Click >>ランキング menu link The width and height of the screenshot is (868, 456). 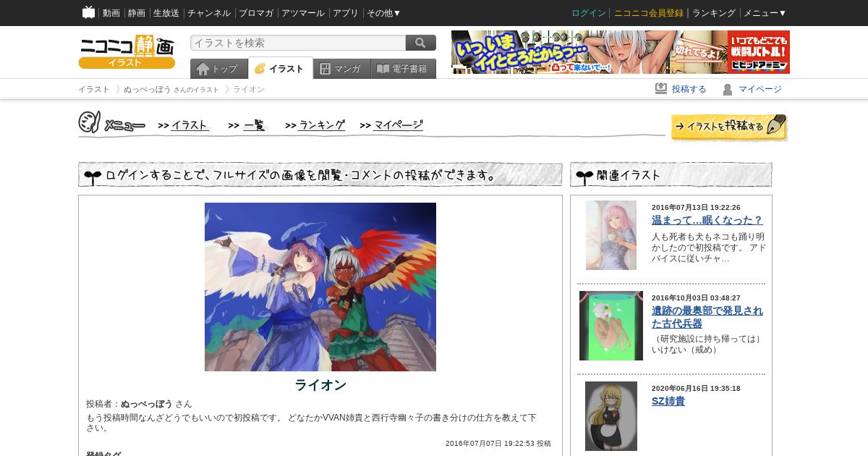315,125
